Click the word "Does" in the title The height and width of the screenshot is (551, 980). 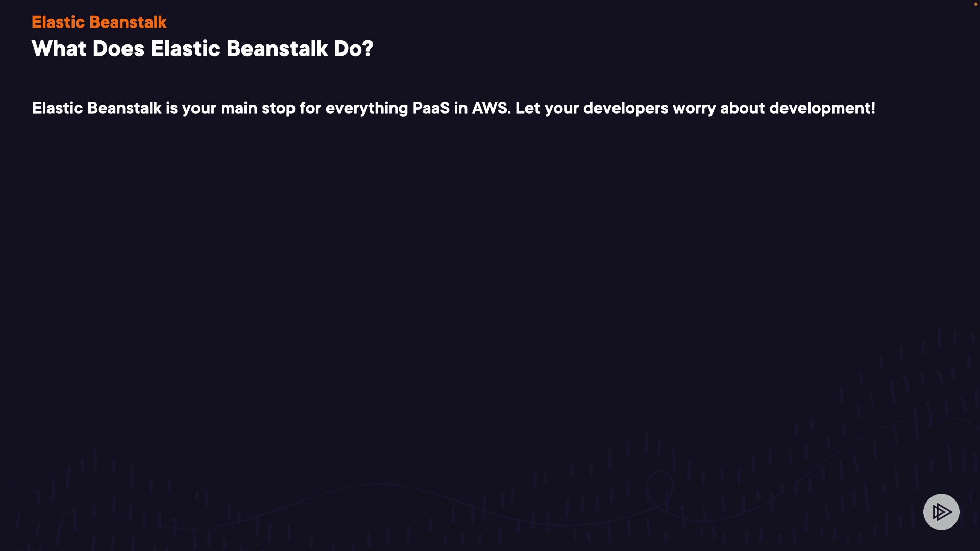[118, 49]
